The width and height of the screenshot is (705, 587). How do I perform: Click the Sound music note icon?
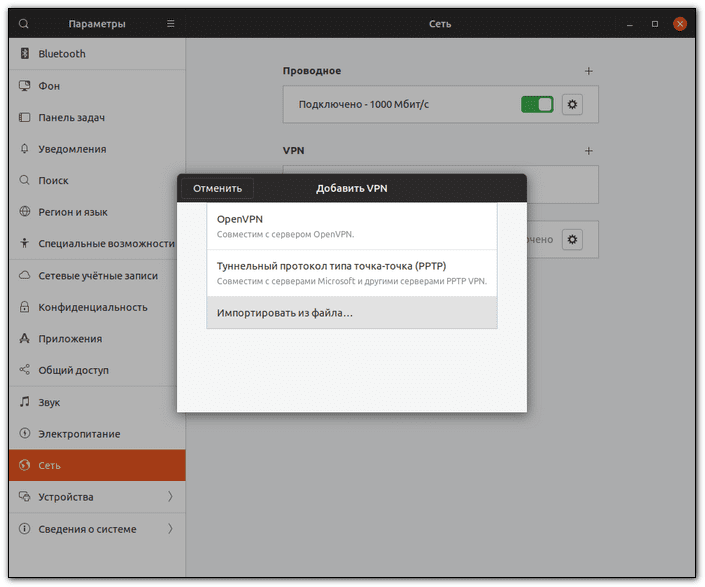click(25, 402)
